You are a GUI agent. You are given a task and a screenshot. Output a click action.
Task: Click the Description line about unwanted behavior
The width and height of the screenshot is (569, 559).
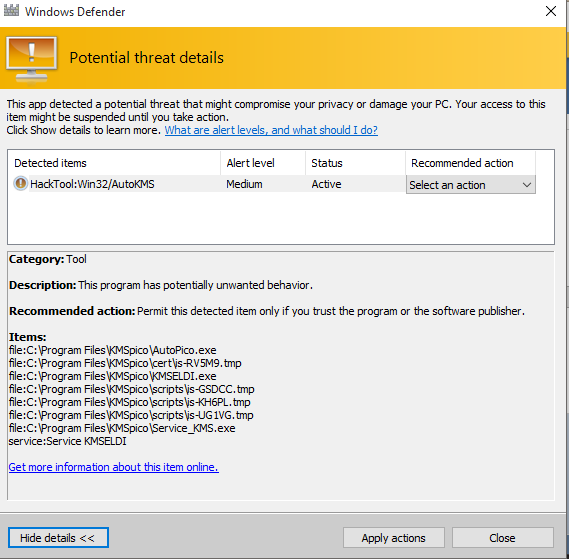coord(161,285)
